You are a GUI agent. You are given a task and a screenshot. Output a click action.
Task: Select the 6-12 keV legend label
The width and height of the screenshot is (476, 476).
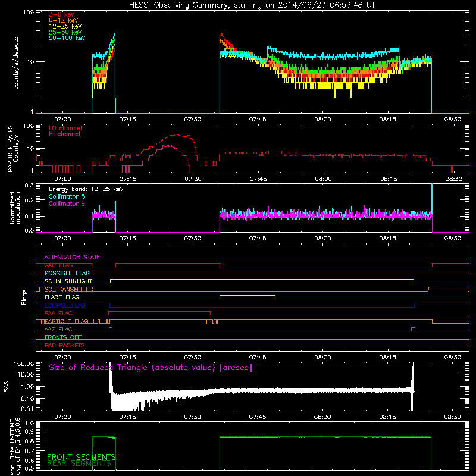64,20
